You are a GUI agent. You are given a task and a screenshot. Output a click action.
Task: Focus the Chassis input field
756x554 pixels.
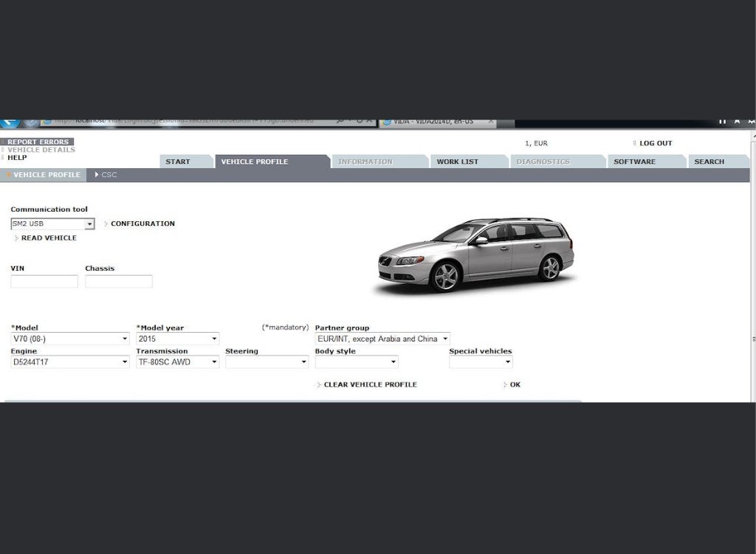[119, 281]
